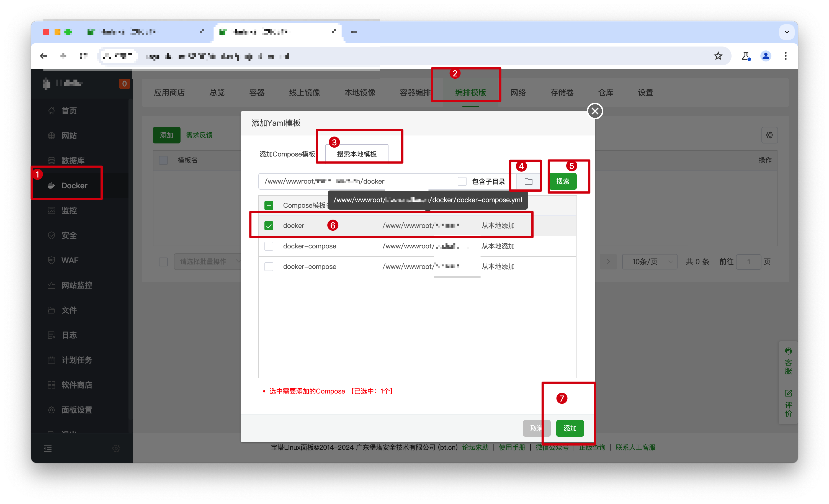The image size is (829, 504).
Task: Toggle the 包含子目录 checkbox
Action: (x=462, y=181)
